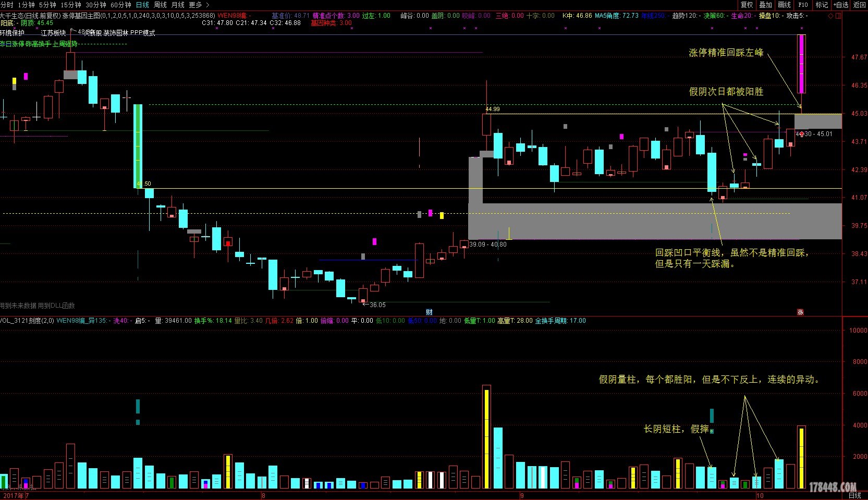The image size is (868, 500).
Task: Select the 30分钟 period tab
Action: (x=96, y=5)
